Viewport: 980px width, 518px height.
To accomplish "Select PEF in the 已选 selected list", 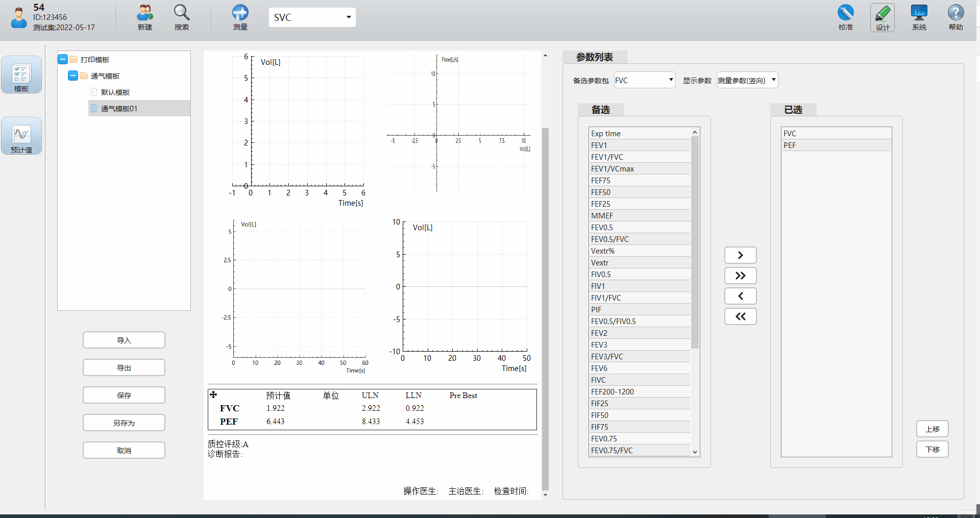I will 837,145.
